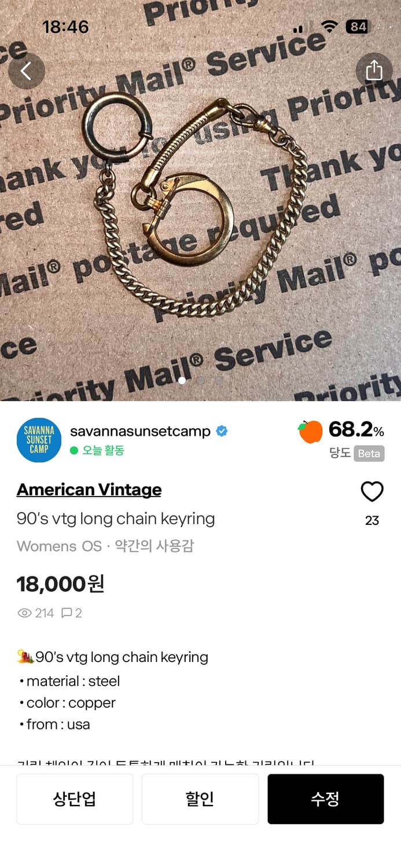
Task: Tap the 18,000원 price text
Action: pos(61,584)
